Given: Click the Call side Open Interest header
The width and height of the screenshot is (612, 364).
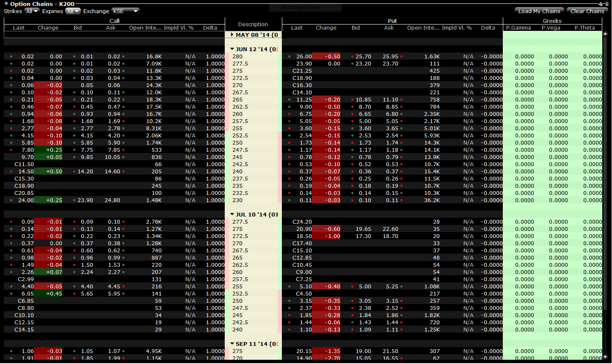Looking at the screenshot, I should point(145,28).
